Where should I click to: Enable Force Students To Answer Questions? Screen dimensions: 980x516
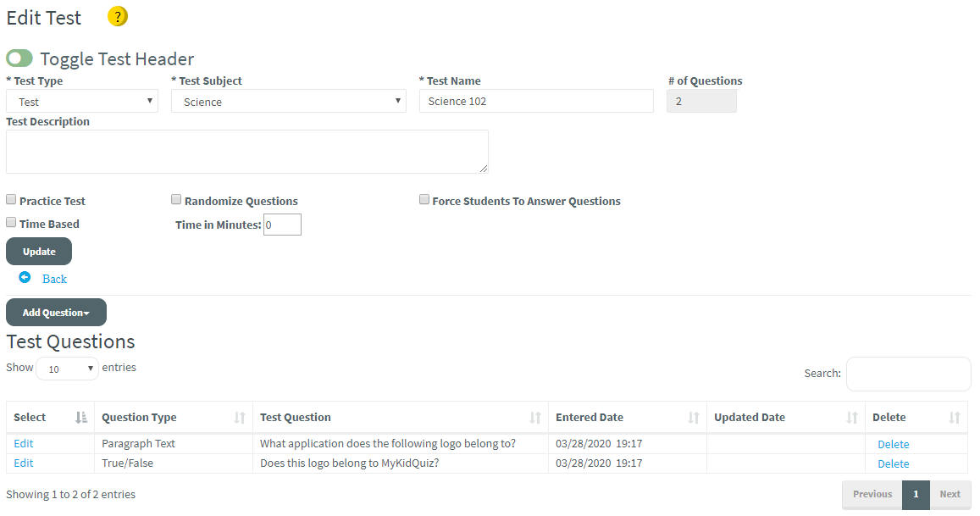pos(424,200)
